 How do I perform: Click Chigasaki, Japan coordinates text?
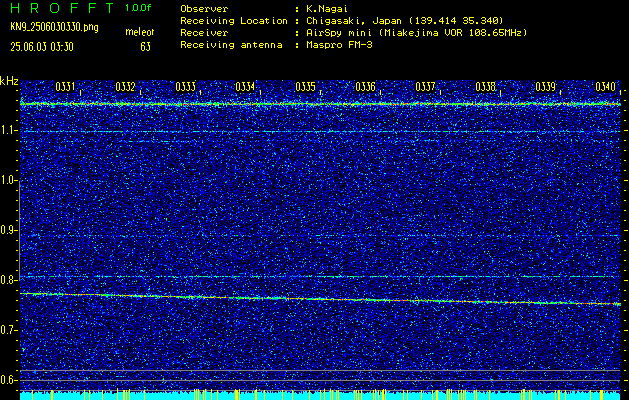click(405, 21)
